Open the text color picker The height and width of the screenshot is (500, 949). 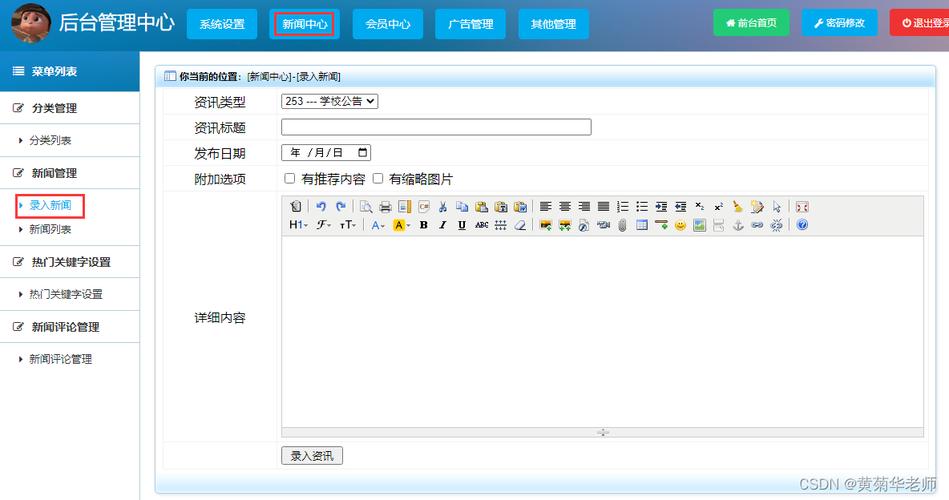point(378,225)
